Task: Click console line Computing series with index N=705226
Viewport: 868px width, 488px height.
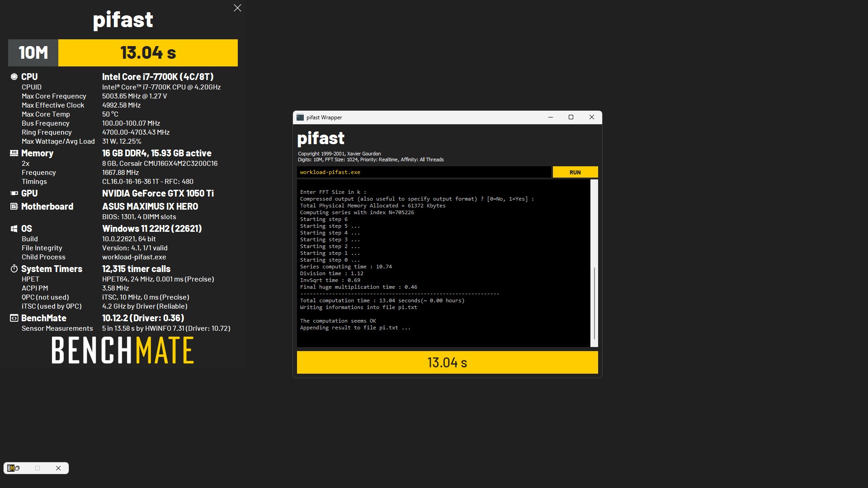Action: pos(357,212)
